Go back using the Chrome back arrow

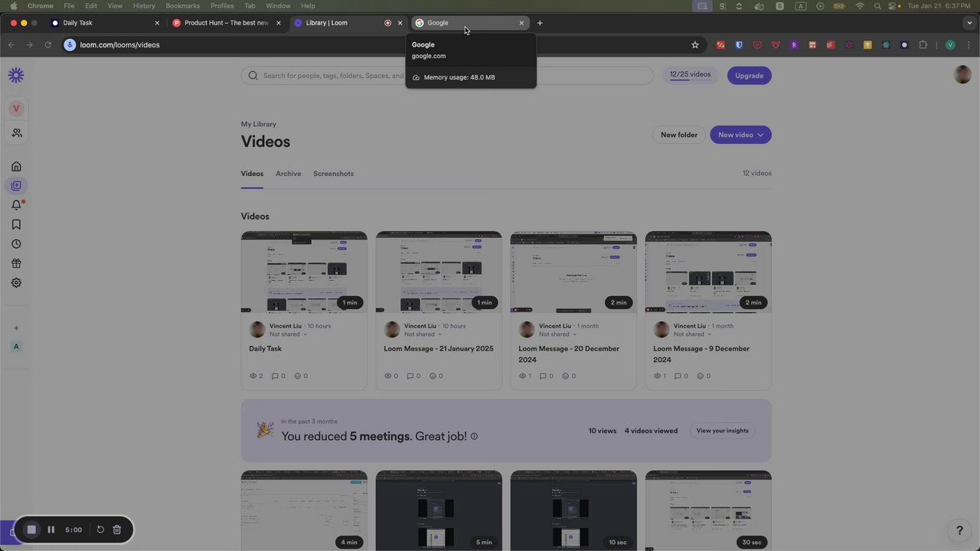click(11, 45)
